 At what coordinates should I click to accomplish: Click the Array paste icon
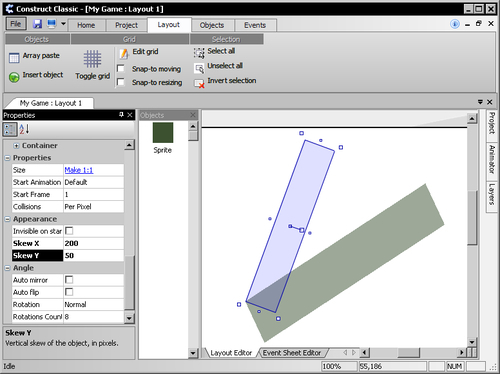[x=14, y=58]
